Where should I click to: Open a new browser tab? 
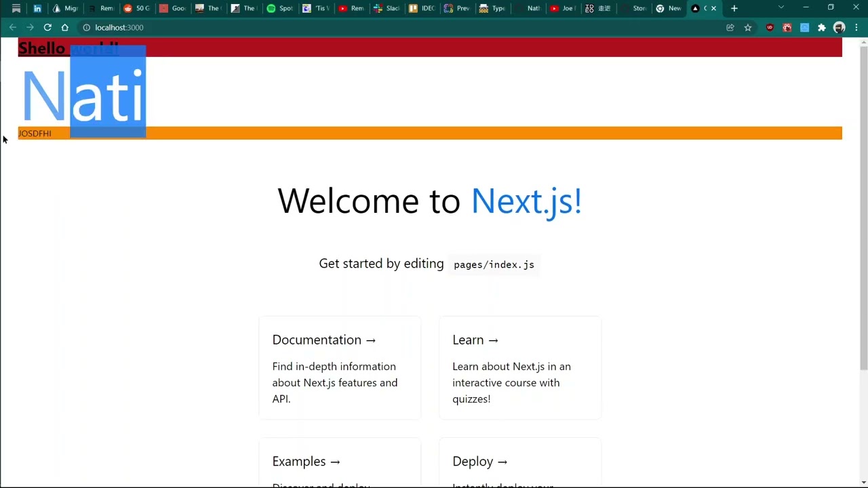coord(734,8)
